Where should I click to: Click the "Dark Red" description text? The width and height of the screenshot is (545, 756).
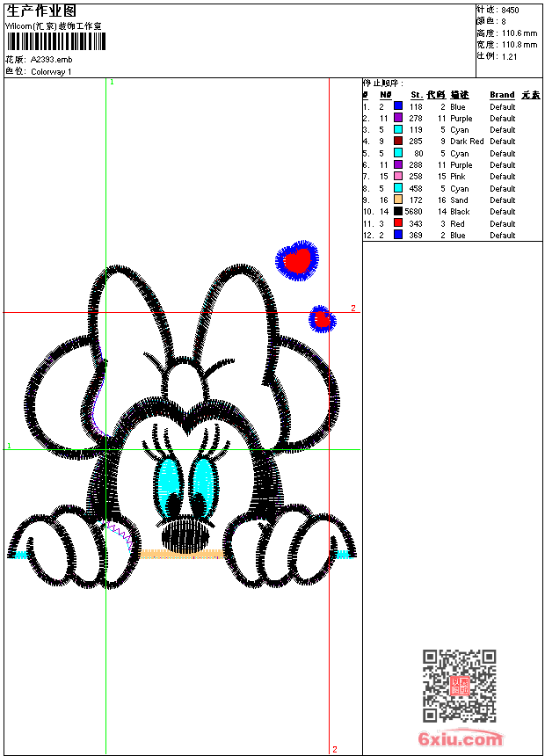[467, 142]
